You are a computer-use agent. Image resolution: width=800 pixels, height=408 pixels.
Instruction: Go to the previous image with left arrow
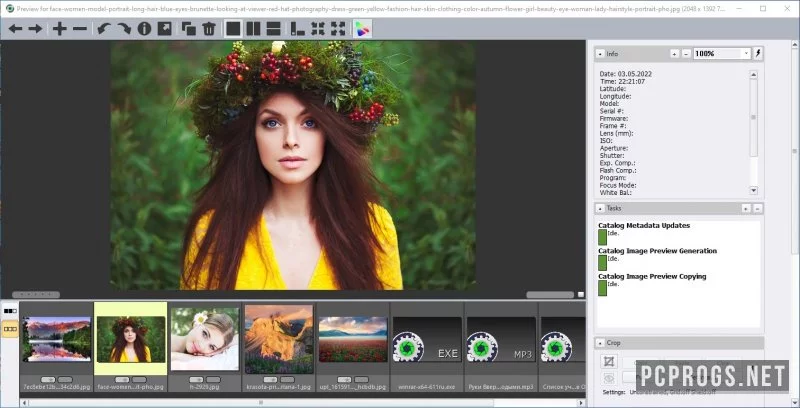tap(15, 29)
